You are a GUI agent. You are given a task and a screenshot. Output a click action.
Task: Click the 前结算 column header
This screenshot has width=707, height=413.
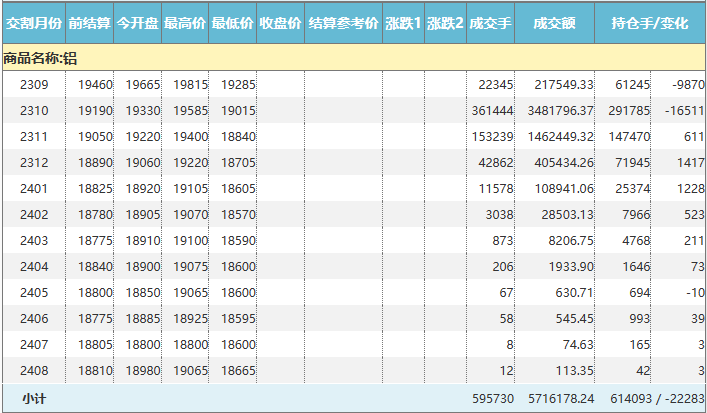tap(90, 22)
